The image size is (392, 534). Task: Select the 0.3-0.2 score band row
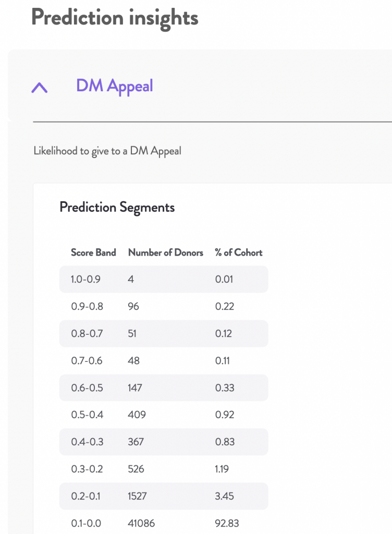tap(164, 469)
